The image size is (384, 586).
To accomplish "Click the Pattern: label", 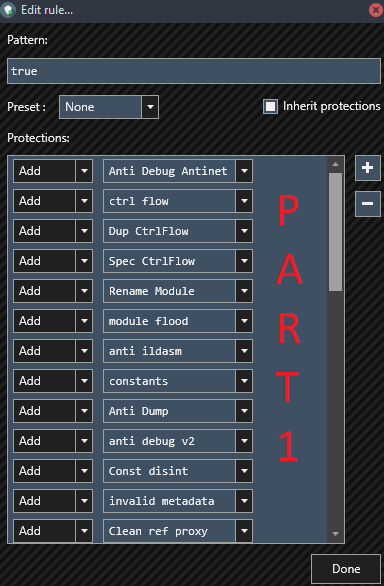I will pos(27,40).
